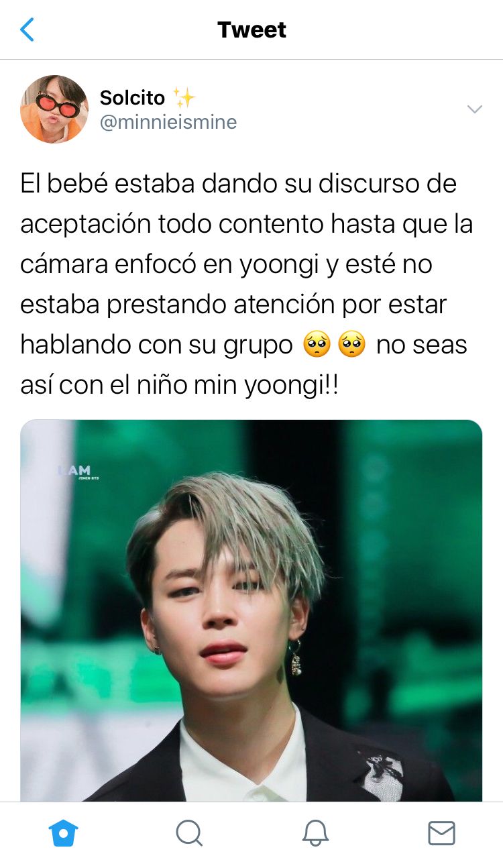Open Solcito's profile avatar
Screen dimensions: 503x868
click(x=54, y=109)
